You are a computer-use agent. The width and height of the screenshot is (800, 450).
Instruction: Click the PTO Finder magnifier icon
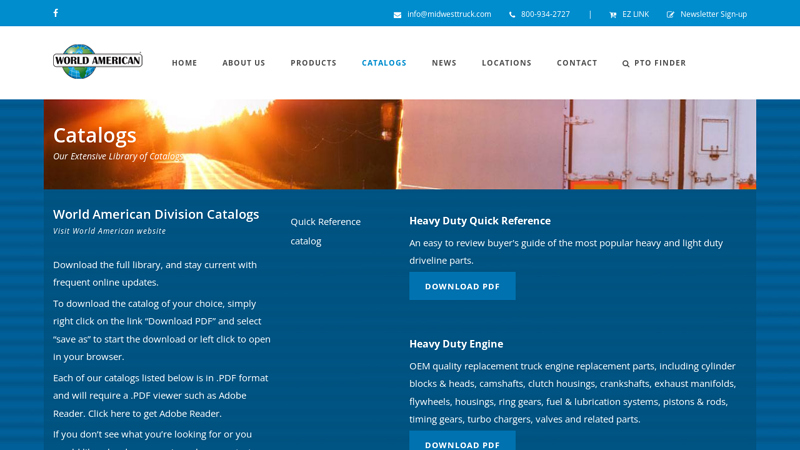click(x=626, y=63)
